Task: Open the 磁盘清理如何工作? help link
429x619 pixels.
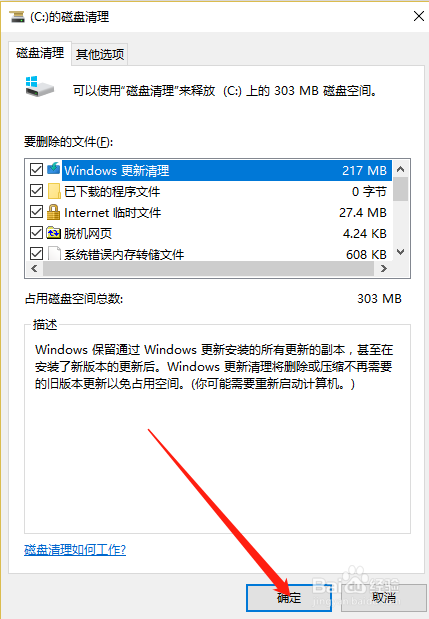Action: (75, 550)
